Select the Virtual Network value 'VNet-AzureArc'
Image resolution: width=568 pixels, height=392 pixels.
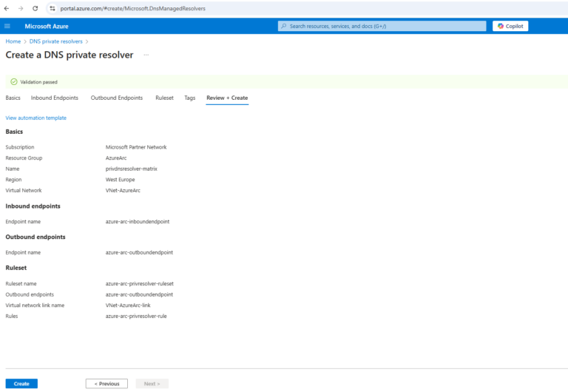(123, 191)
